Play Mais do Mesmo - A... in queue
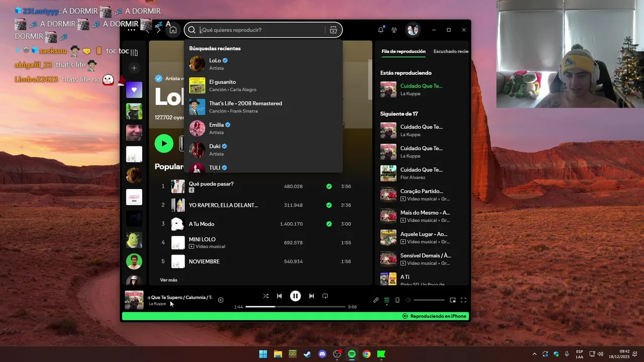The width and height of the screenshot is (644, 362). [422, 216]
